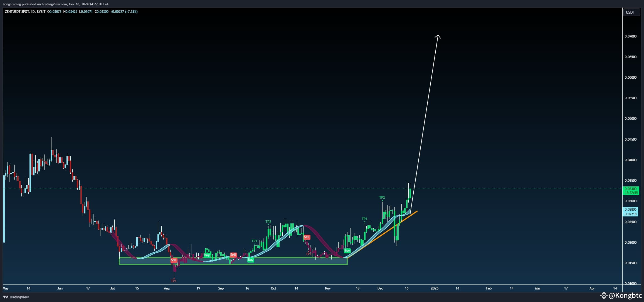Select the green current price tag 0.03300
This screenshot has width=644, height=302.
click(x=631, y=188)
